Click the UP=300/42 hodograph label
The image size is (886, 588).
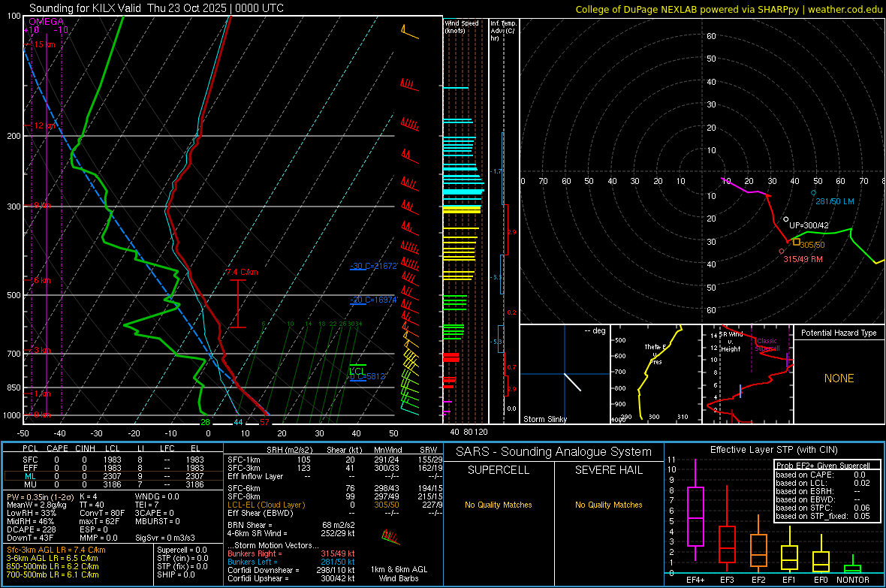(809, 225)
